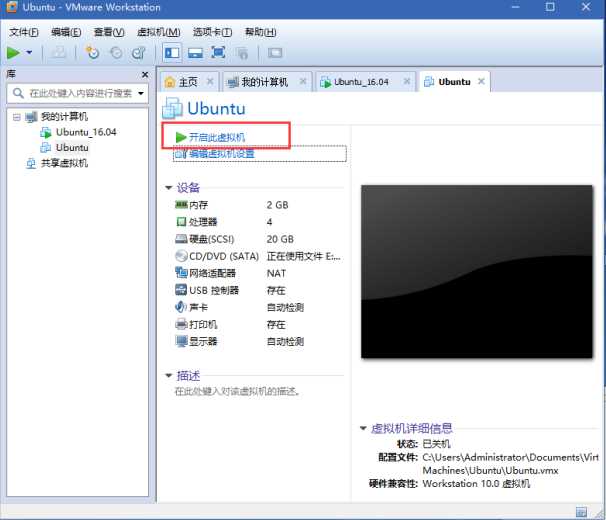Screen dimensions: 606x520
Task: Click the Unity mode toolbar icon
Action: point(242,53)
